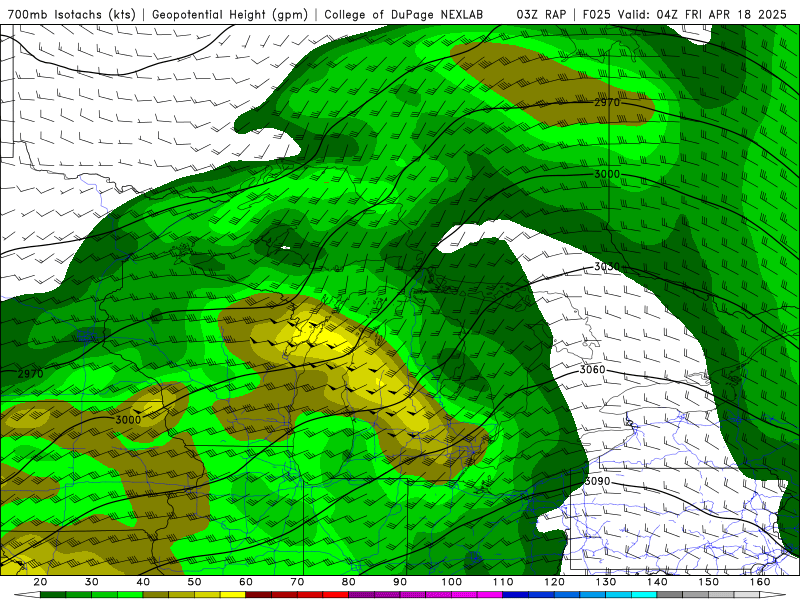The width and height of the screenshot is (800, 600).
Task: Click the 3000 contour label on the right side
Action: (607, 174)
